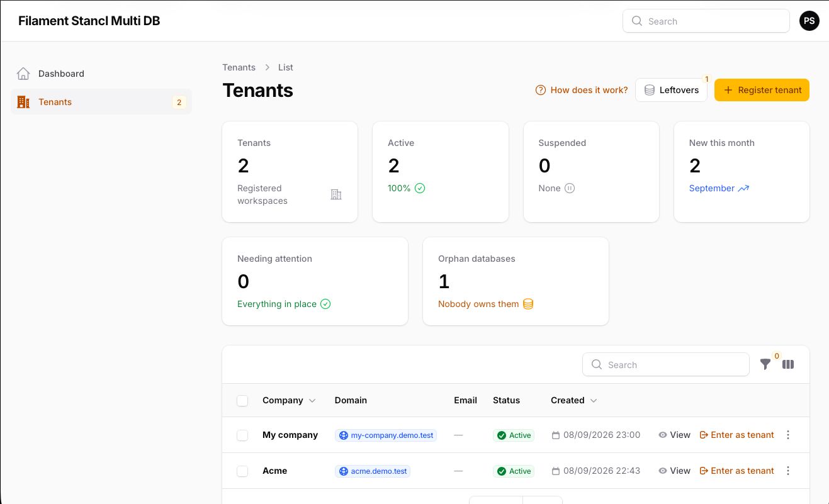Click magnifier icon in top search bar
The width and height of the screenshot is (829, 504).
[637, 21]
